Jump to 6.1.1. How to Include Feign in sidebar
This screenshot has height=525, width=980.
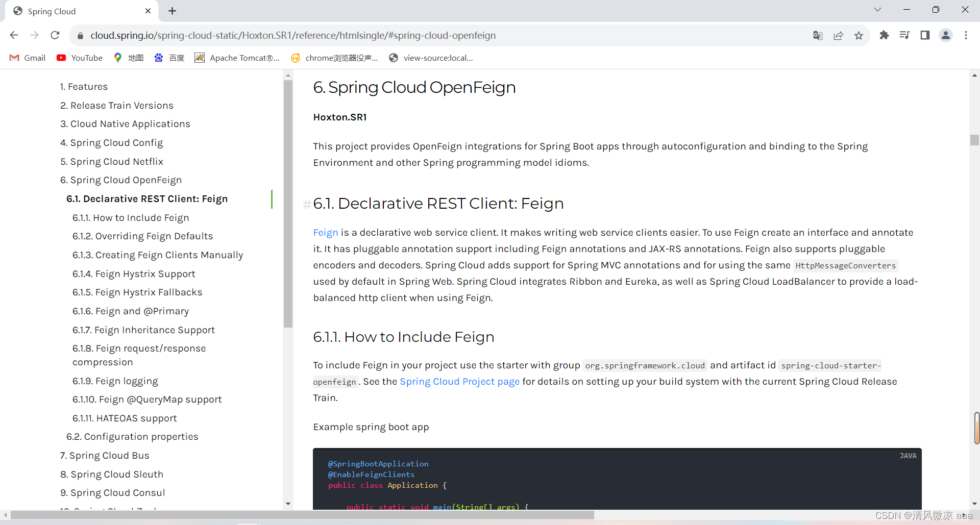tap(131, 218)
